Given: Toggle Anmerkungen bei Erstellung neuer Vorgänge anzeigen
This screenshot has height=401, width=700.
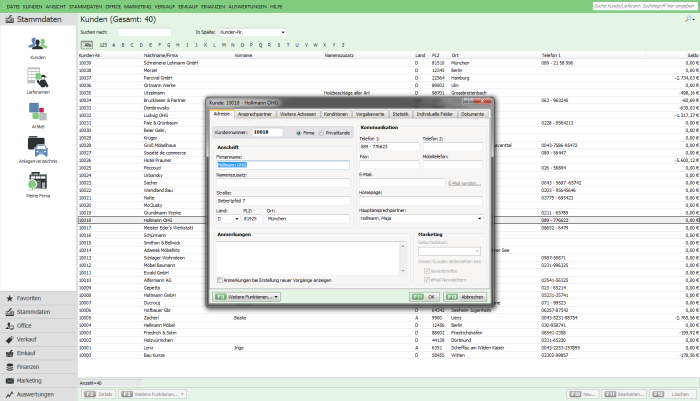Looking at the screenshot, I should pos(220,280).
